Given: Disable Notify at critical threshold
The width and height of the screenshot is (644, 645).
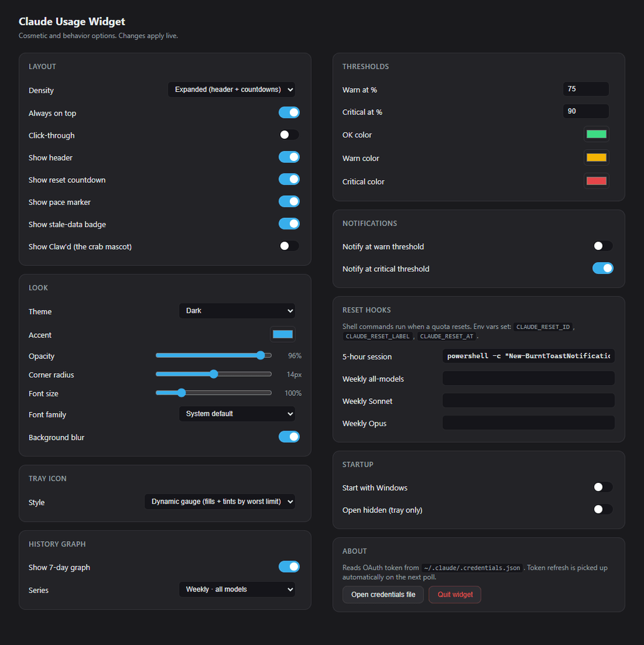Looking at the screenshot, I should pyautogui.click(x=603, y=268).
